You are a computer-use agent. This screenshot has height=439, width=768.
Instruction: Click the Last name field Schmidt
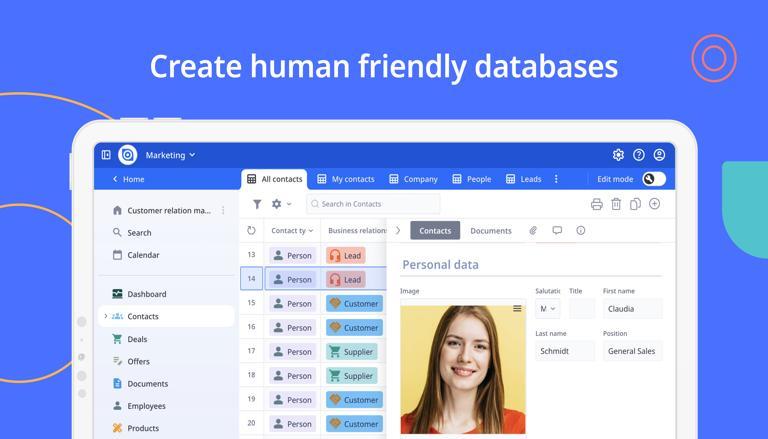pyautogui.click(x=565, y=351)
